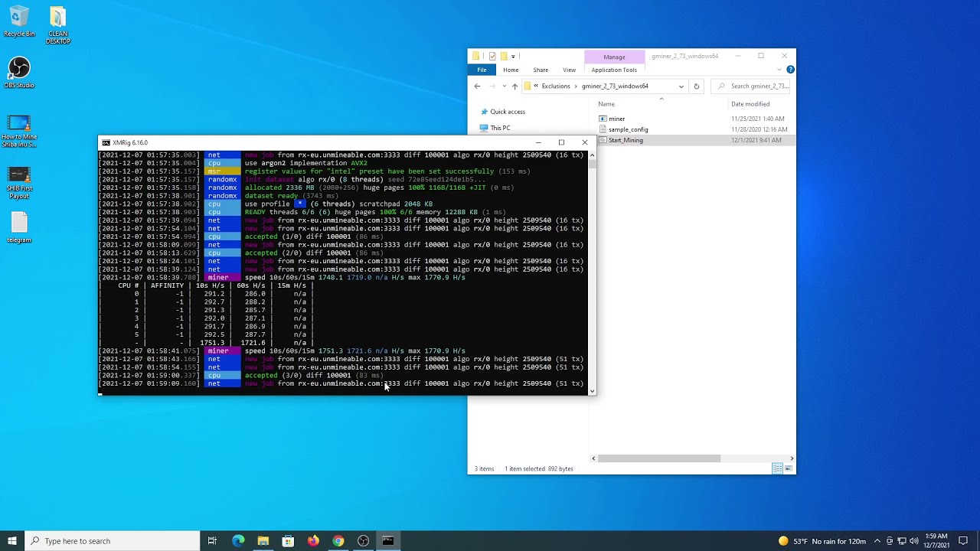Open the CLEAN DESKTOP folder icon

[58, 25]
